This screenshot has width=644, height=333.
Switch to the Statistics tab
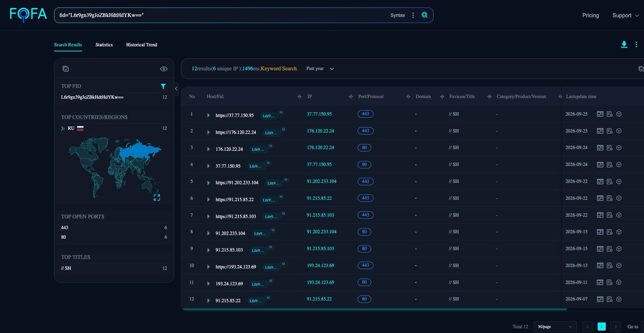click(x=104, y=45)
